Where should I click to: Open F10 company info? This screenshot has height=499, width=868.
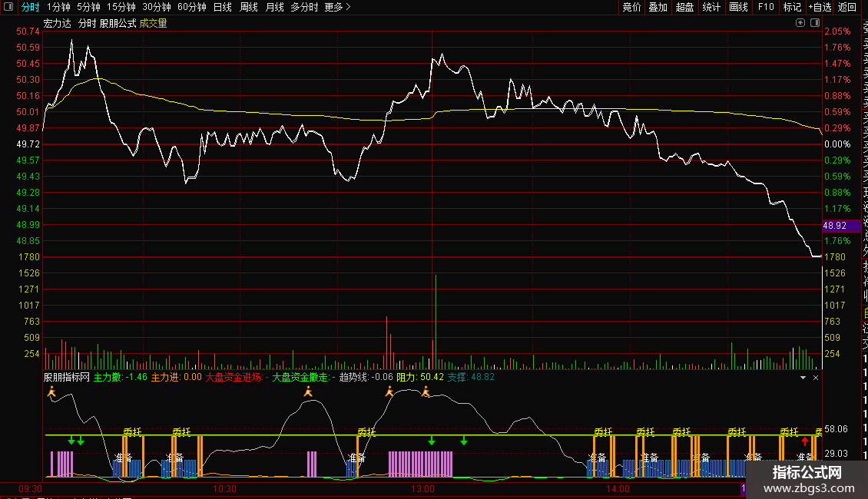coord(766,8)
